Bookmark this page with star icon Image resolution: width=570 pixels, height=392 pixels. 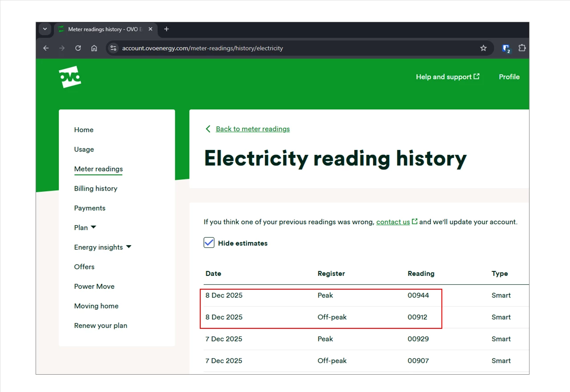click(x=483, y=48)
